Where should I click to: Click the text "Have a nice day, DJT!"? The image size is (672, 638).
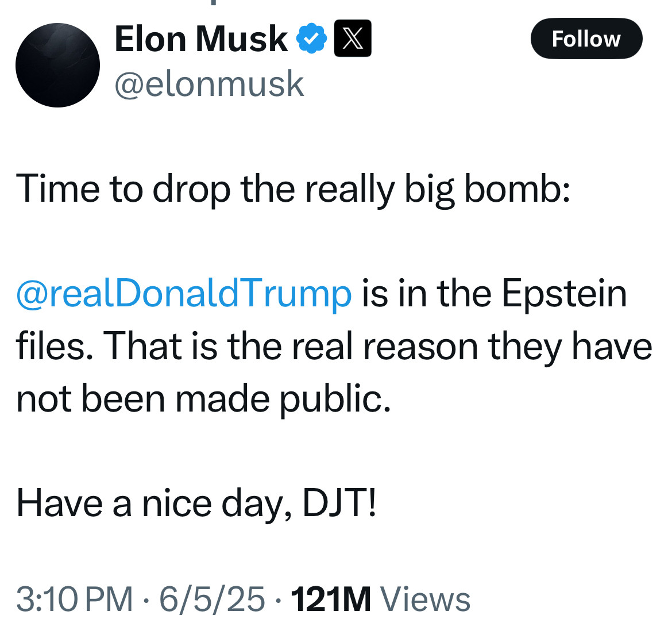pyautogui.click(x=196, y=504)
